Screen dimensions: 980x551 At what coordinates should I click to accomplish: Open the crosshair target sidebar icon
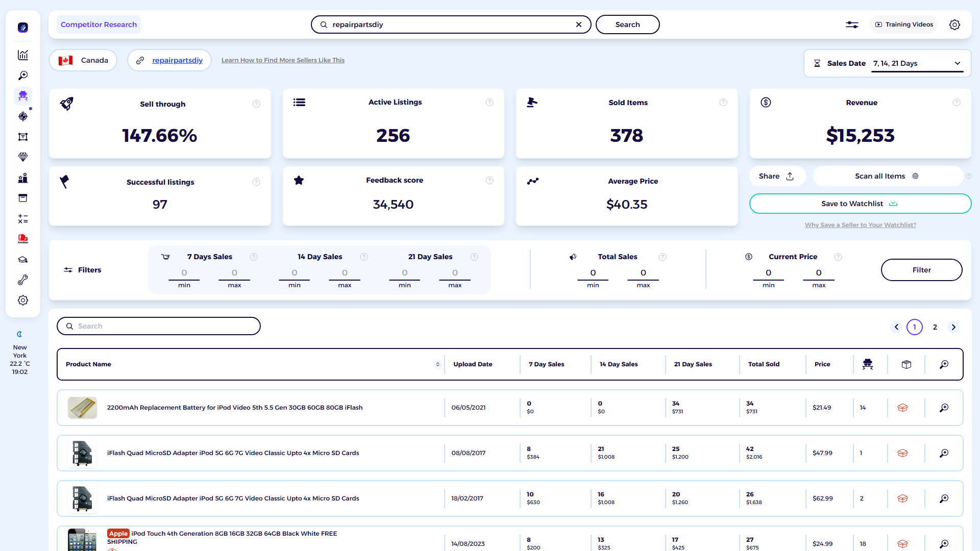(23, 116)
